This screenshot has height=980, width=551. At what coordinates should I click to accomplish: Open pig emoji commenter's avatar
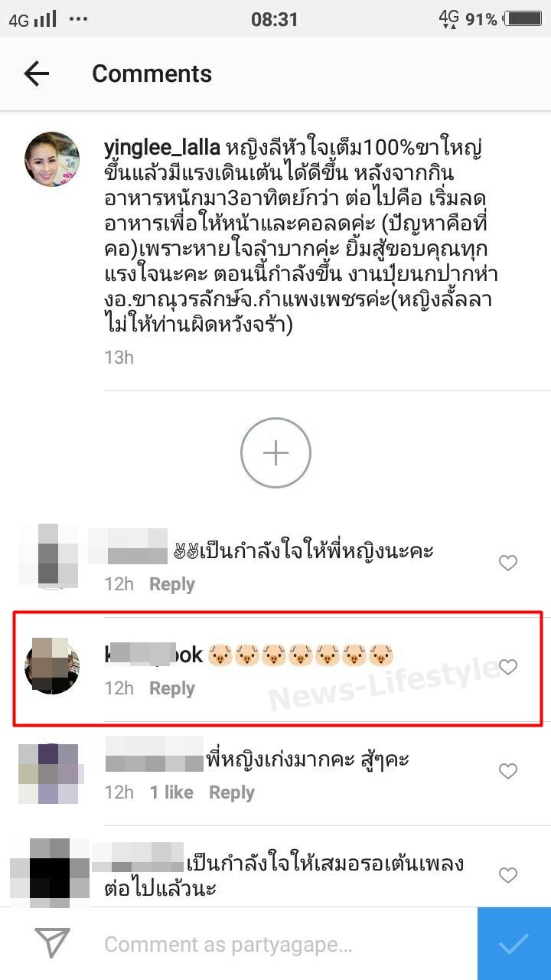tap(53, 665)
